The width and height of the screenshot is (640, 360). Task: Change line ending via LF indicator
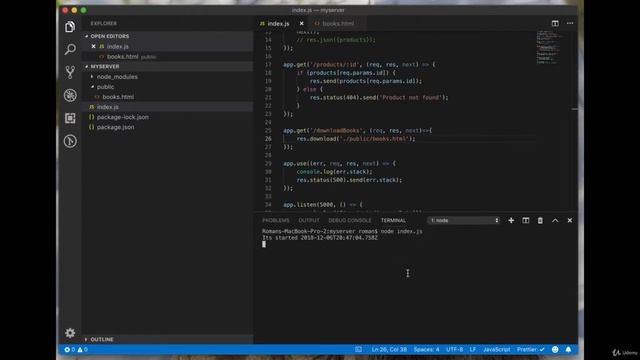pos(473,349)
